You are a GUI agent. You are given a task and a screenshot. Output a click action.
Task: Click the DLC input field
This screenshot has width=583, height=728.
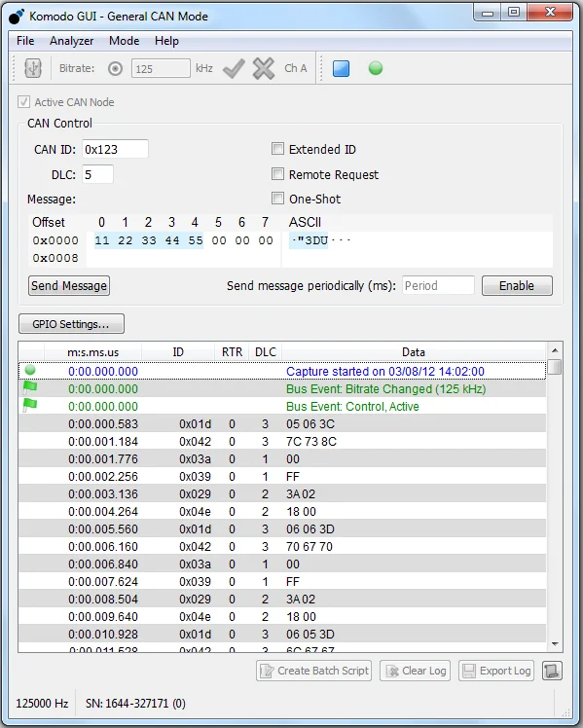point(97,174)
